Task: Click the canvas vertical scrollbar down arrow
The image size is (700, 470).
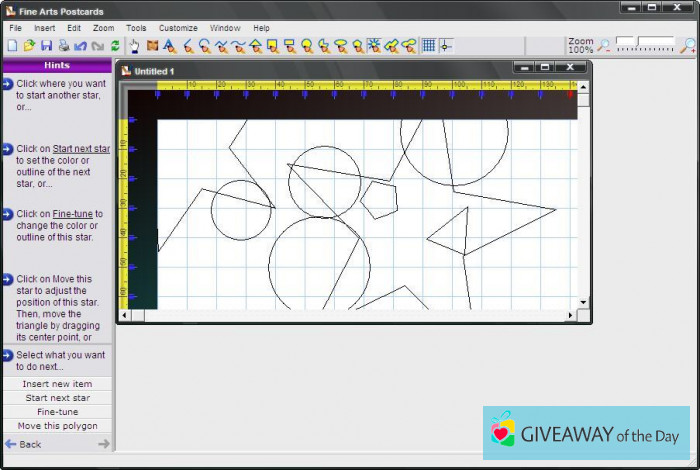Action: point(584,301)
